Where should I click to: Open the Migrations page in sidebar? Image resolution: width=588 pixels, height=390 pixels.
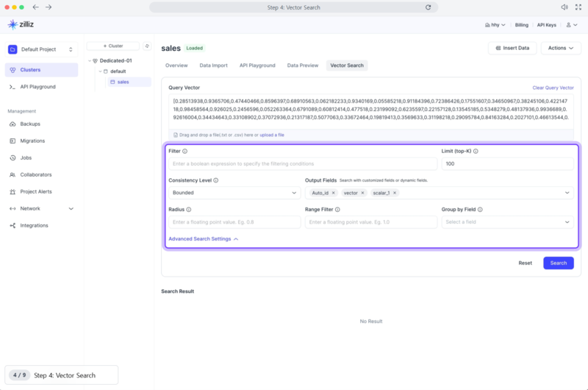tap(32, 141)
